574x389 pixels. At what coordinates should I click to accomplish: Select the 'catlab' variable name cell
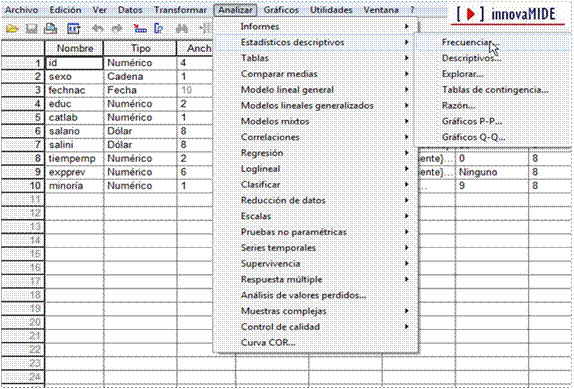pyautogui.click(x=74, y=117)
